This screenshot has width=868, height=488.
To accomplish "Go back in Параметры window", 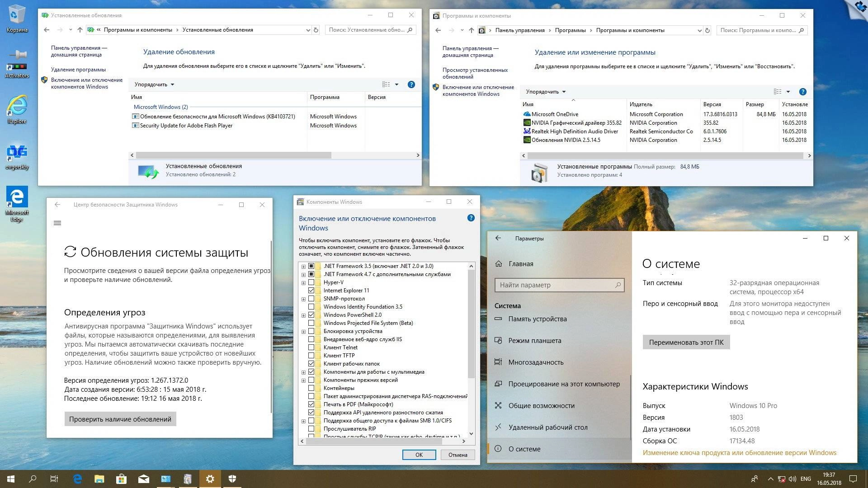I will (x=498, y=238).
